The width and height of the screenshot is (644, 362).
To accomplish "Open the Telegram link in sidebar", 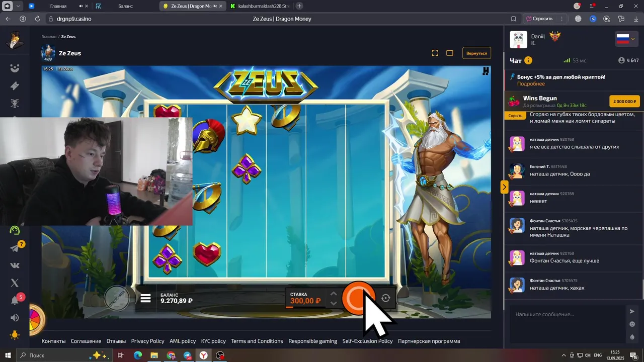I will [x=15, y=248].
